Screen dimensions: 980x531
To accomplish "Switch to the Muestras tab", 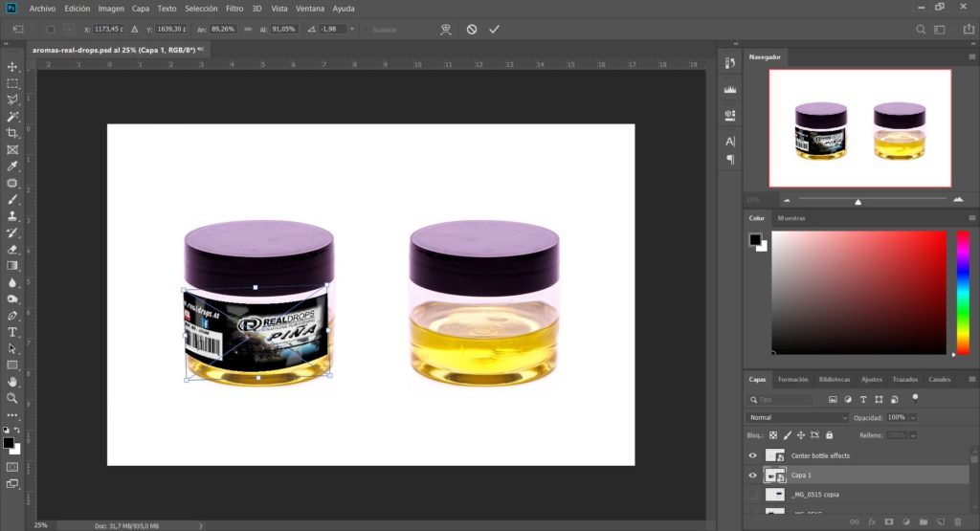I will (x=791, y=218).
